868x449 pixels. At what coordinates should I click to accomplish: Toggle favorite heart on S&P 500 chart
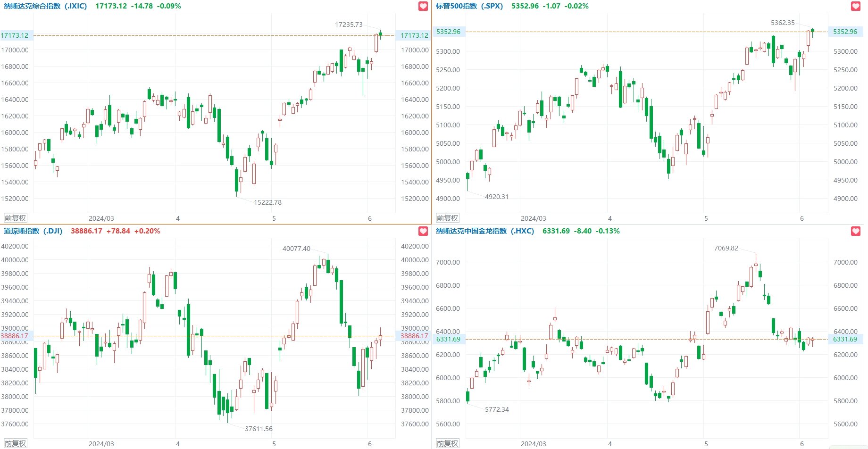[856, 6]
